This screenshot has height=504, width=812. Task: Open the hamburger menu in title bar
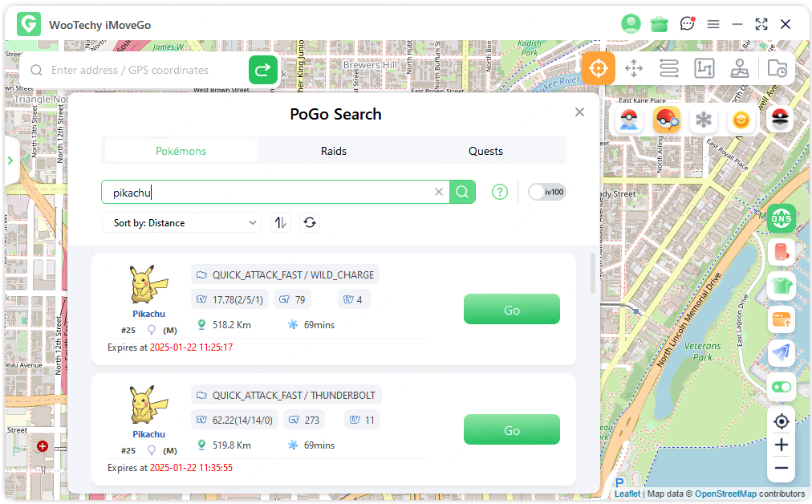[x=713, y=24]
